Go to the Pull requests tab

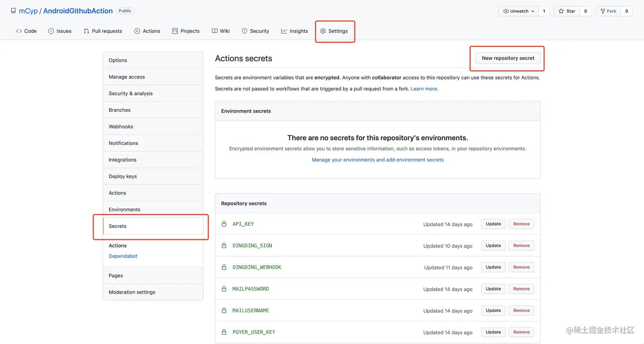coord(103,31)
